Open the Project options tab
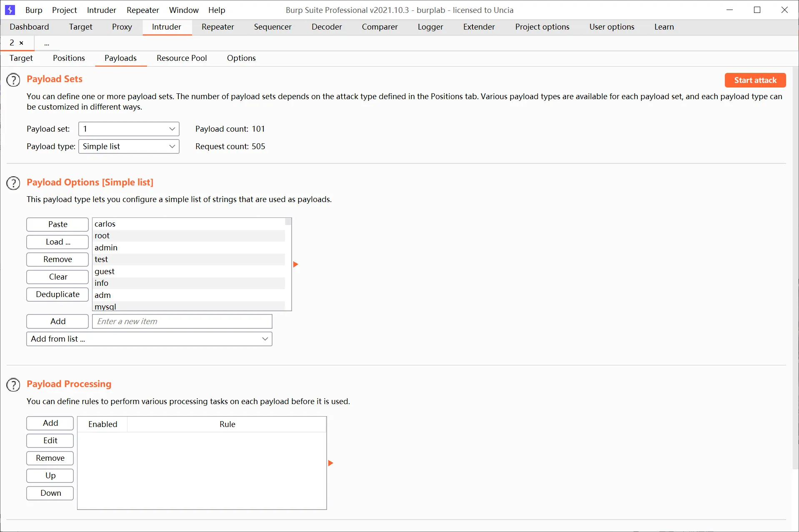The image size is (799, 532). pyautogui.click(x=542, y=27)
